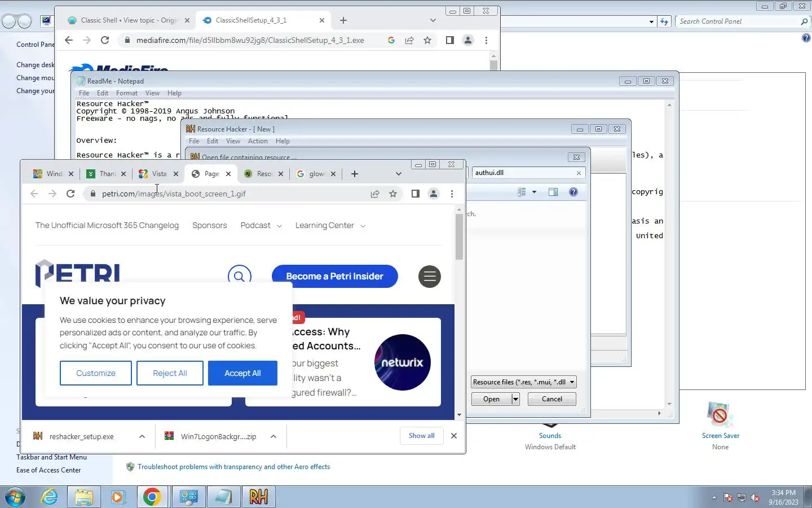Toggle the preview pane in the Open file dialog
The image size is (812, 508).
(553, 192)
